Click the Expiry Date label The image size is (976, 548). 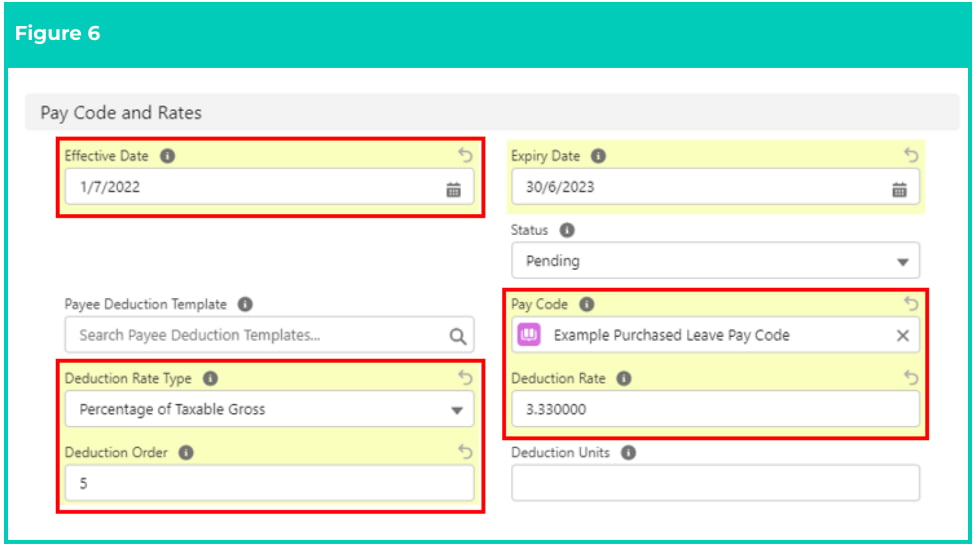[x=545, y=156]
